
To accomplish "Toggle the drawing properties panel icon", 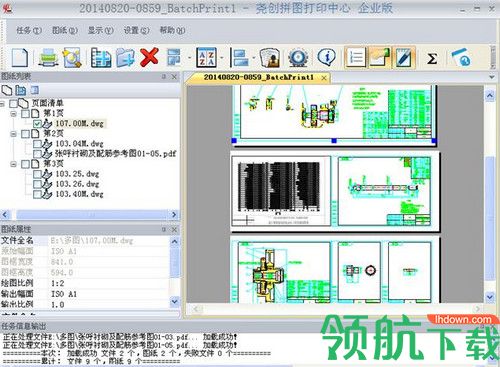I will pos(380,58).
